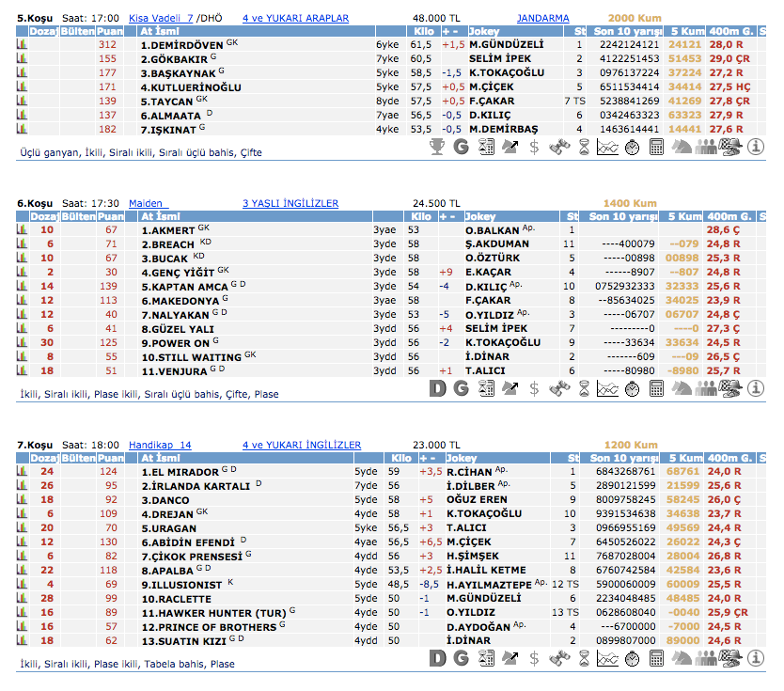This screenshot has width=784, height=691.
Task: Open the Kisa Vadeli 7 link
Action: click(160, 18)
